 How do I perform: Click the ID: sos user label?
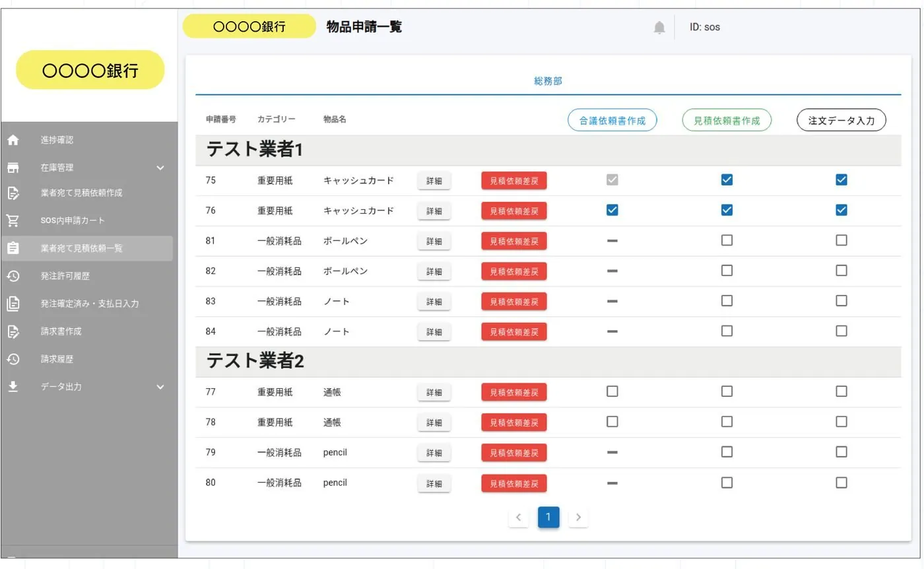click(x=705, y=28)
